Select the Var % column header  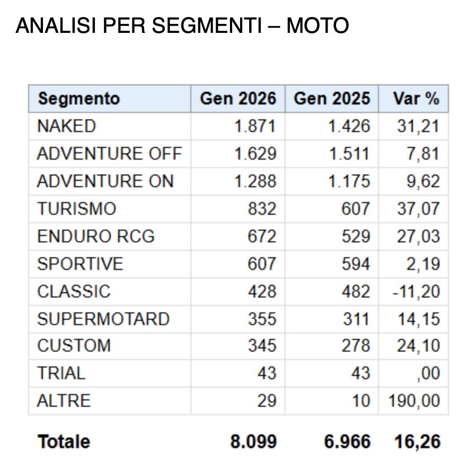pos(416,99)
